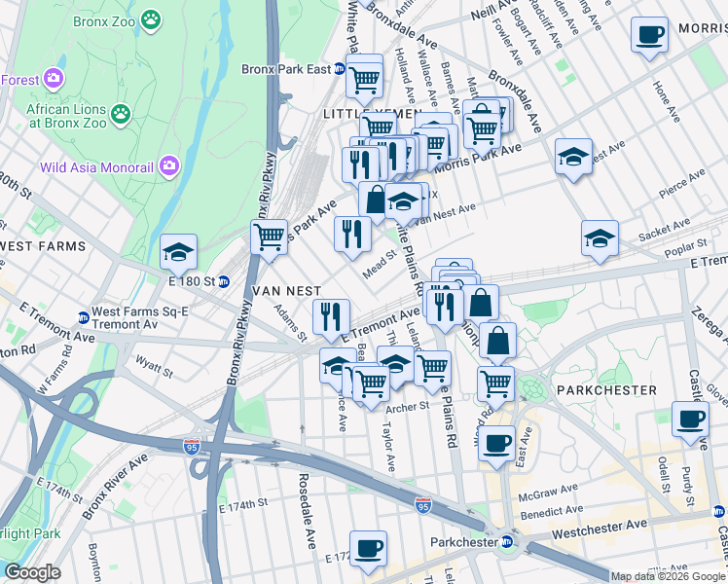Click the Bronx Zoo label
Image resolution: width=728 pixels, height=584 pixels.
[x=104, y=21]
